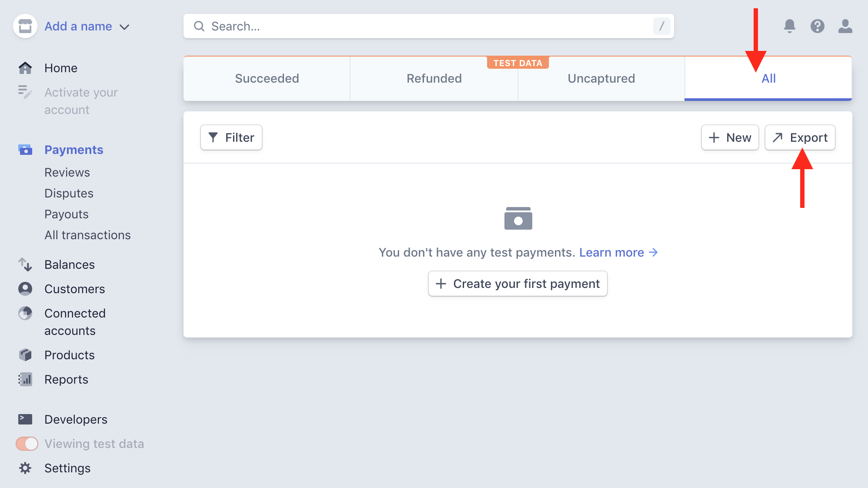Toggle the Viewing test data switch
This screenshot has height=488, width=868.
coord(27,444)
